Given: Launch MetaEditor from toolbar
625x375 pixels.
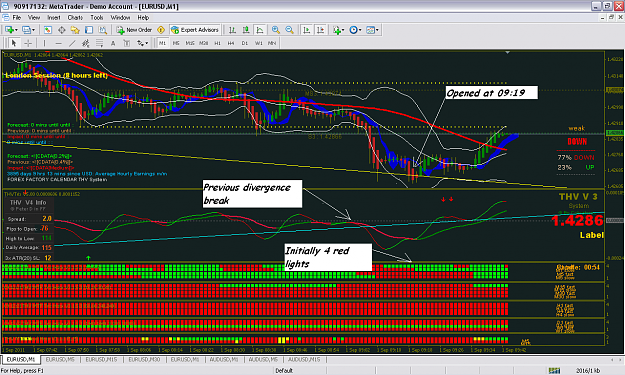Looking at the screenshot, I should (161, 30).
